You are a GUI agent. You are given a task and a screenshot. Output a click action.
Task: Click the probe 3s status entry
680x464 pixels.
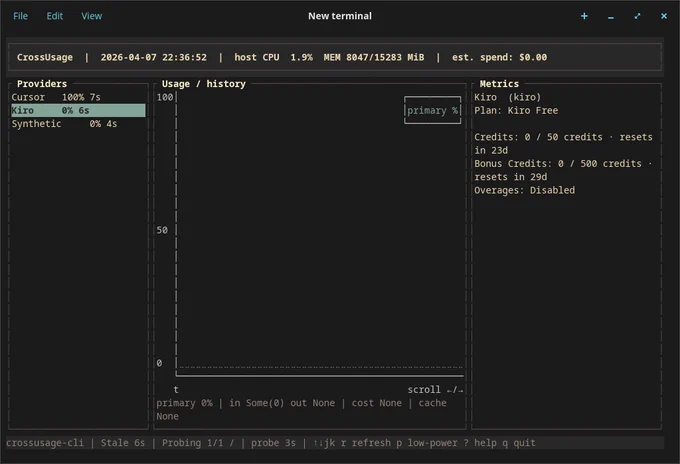click(x=273, y=443)
